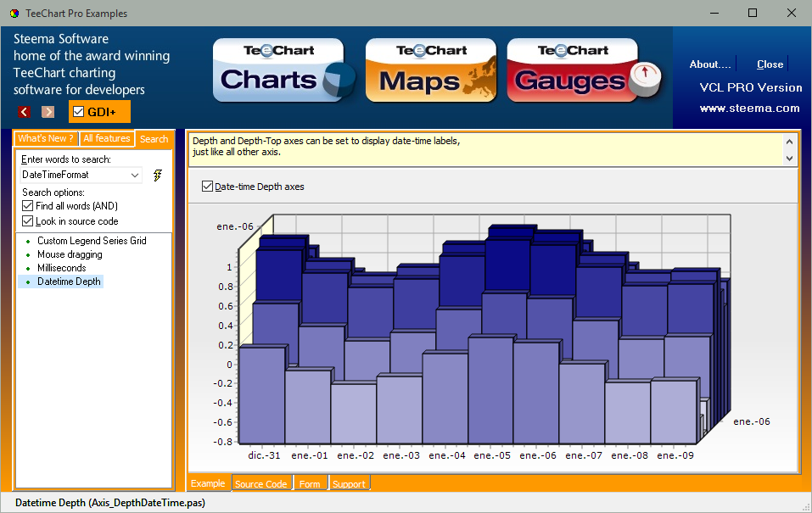The height and width of the screenshot is (513, 812).
Task: Click the status bar 'Datetime Depth (Axis_DepthDateTime.pas)' text
Action: tap(110, 503)
